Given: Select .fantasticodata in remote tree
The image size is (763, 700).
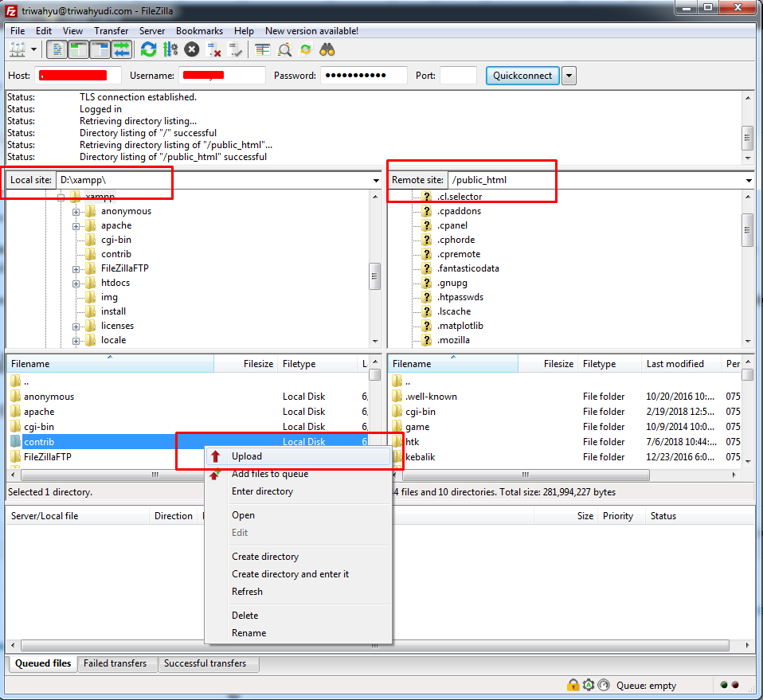Looking at the screenshot, I should 468,268.
